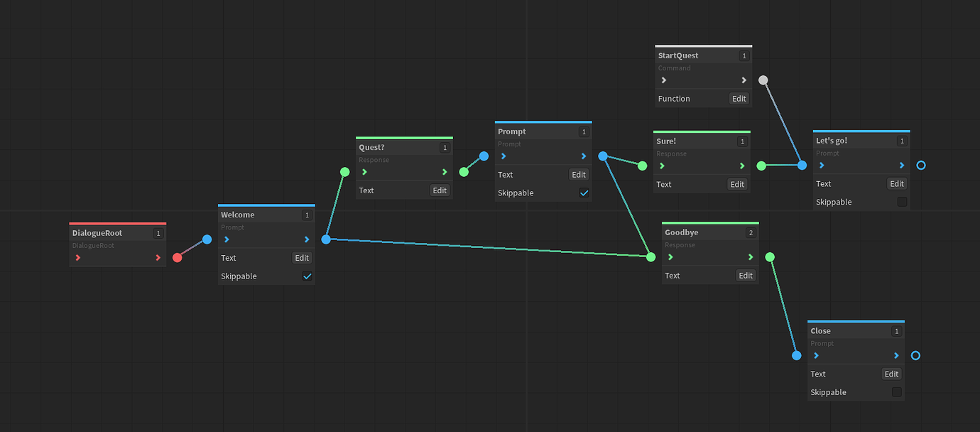The height and width of the screenshot is (432, 980).
Task: Edit the Text of Goodbye node
Action: pyautogui.click(x=746, y=276)
